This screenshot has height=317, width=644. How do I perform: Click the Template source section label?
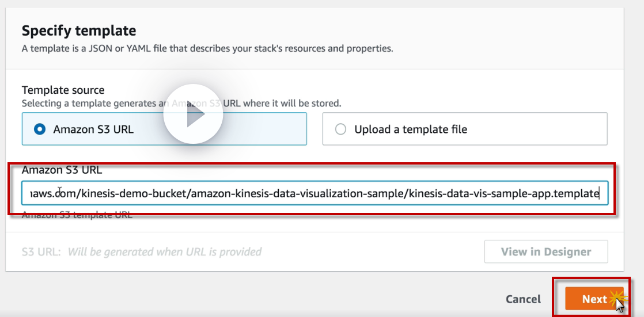(63, 90)
